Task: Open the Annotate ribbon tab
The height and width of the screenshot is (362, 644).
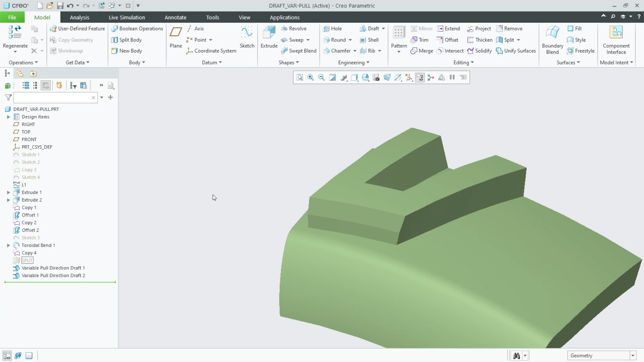Action: click(175, 17)
